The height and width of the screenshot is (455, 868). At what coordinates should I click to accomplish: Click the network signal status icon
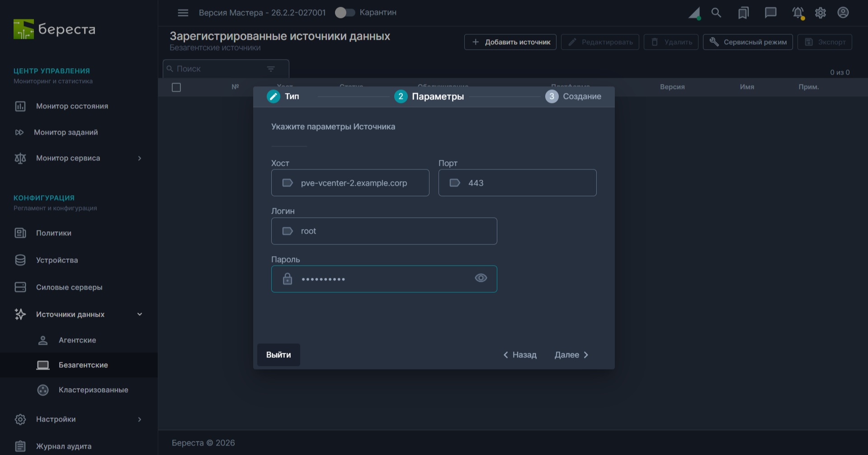coord(694,13)
